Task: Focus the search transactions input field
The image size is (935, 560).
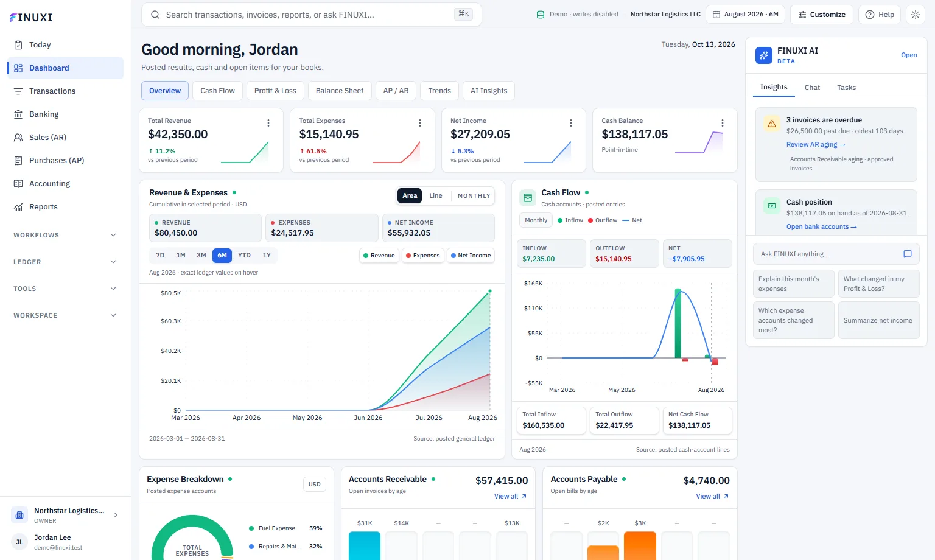Action: pyautogui.click(x=312, y=15)
